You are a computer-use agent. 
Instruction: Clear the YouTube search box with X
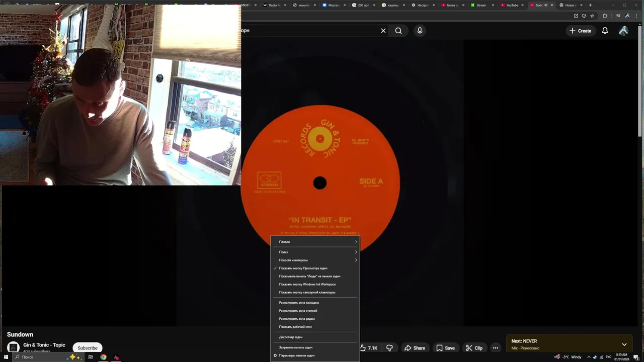tap(383, 31)
